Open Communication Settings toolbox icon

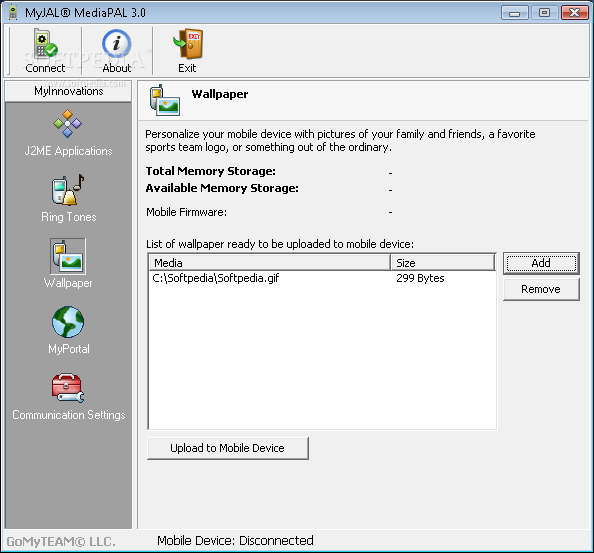tap(68, 388)
